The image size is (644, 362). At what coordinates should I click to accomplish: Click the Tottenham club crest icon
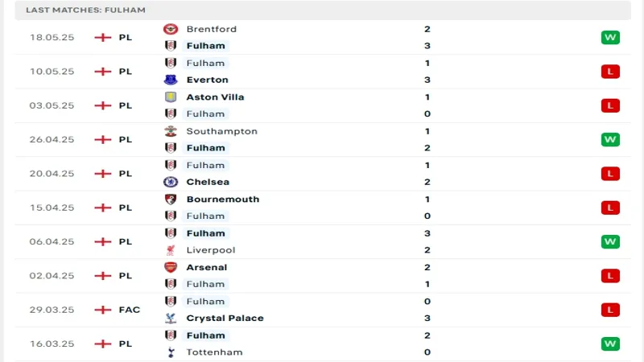point(171,352)
